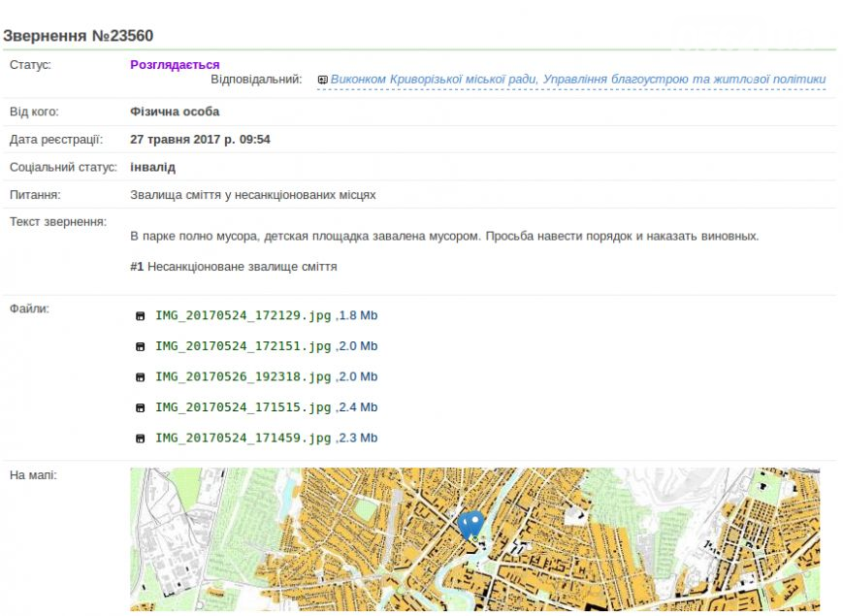
Task: Click the save icon beside IMG_20170526_192318.jpg
Action: click(x=141, y=377)
